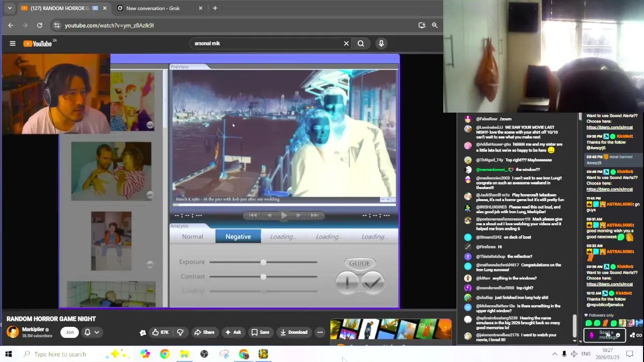Go to YouTube home via logo
The height and width of the screenshot is (362, 644).
tap(38, 44)
